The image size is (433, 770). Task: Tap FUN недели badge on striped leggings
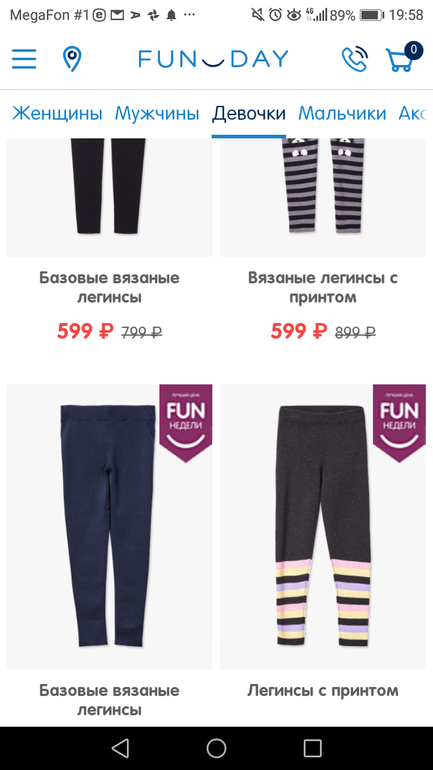point(399,423)
